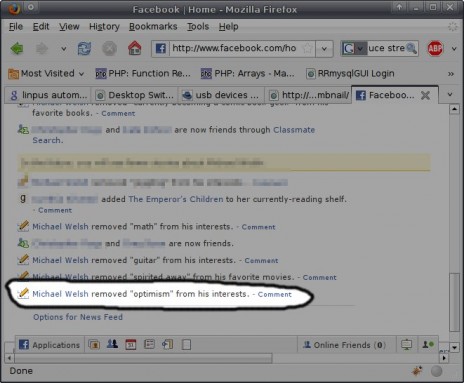Open The Emperor's Children book link

tap(176, 199)
